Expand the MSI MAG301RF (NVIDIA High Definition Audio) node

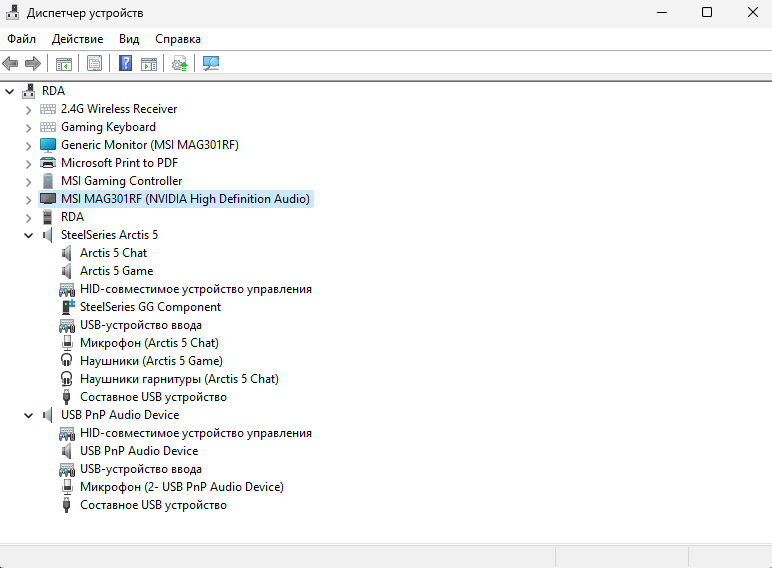tap(29, 199)
